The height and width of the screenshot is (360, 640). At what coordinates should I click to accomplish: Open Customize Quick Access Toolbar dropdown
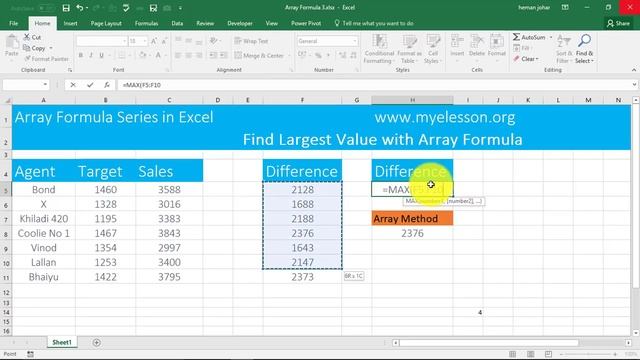click(180, 8)
